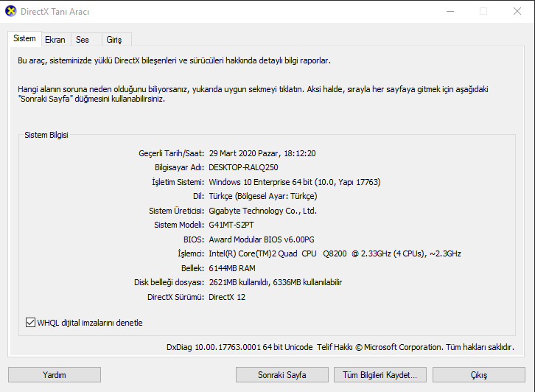The width and height of the screenshot is (535, 392).
Task: Click the Geçerli Tarih/Saat label
Action: [x=171, y=153]
